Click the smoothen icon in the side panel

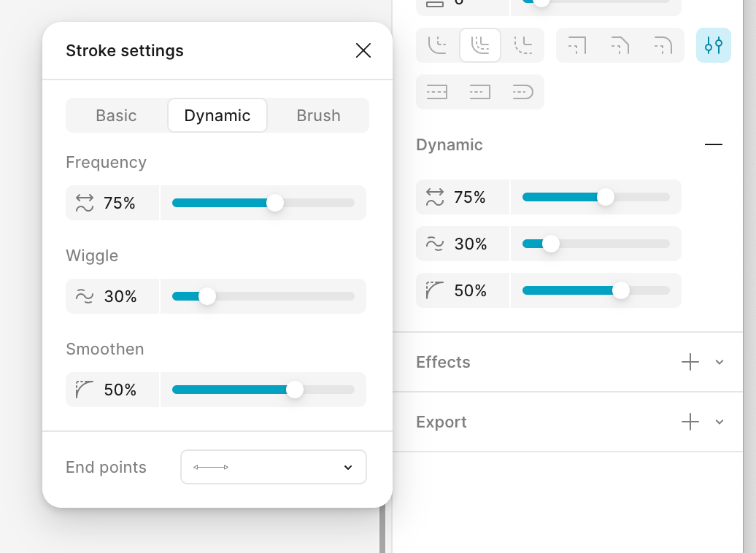pos(435,290)
